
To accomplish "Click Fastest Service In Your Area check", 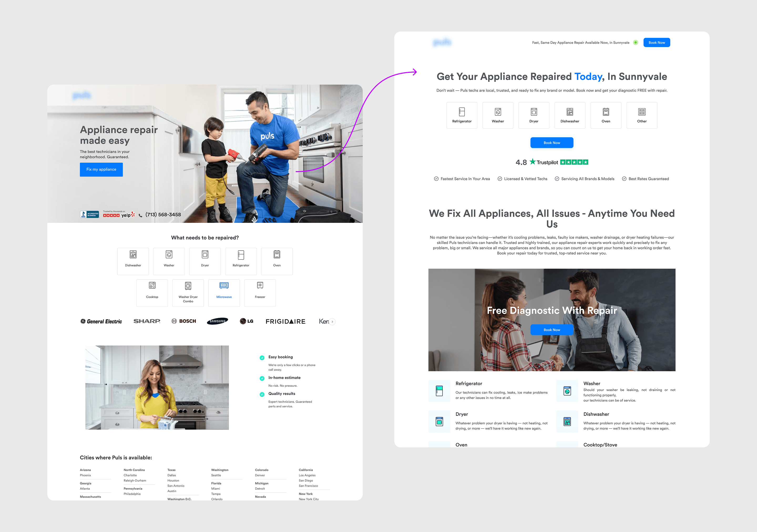I will pos(436,179).
